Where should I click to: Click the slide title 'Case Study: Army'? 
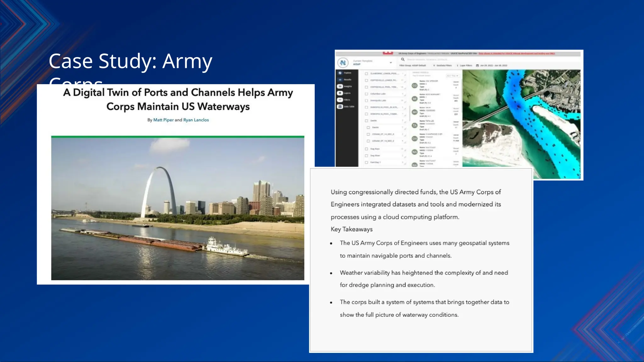point(130,61)
